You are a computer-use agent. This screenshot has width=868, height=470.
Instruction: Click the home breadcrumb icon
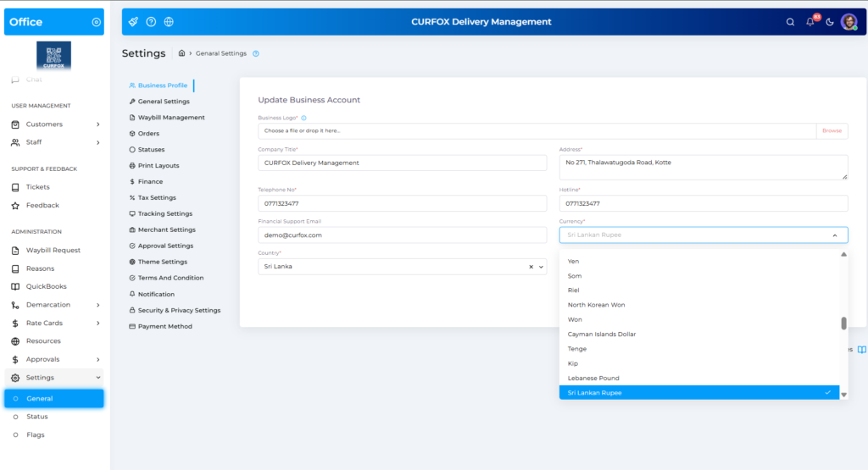click(181, 53)
